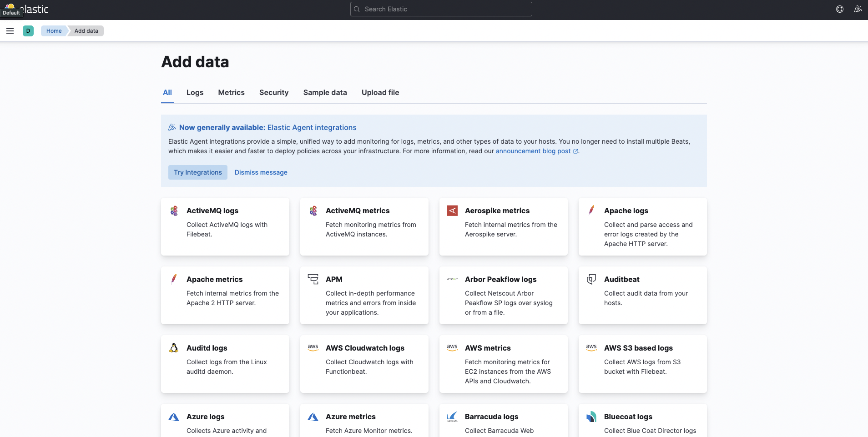This screenshot has width=868, height=437.
Task: Switch to the Logs tab
Action: click(x=195, y=93)
